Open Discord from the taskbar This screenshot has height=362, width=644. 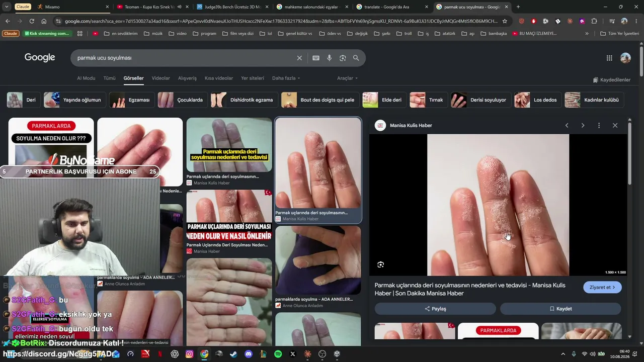pos(249,354)
